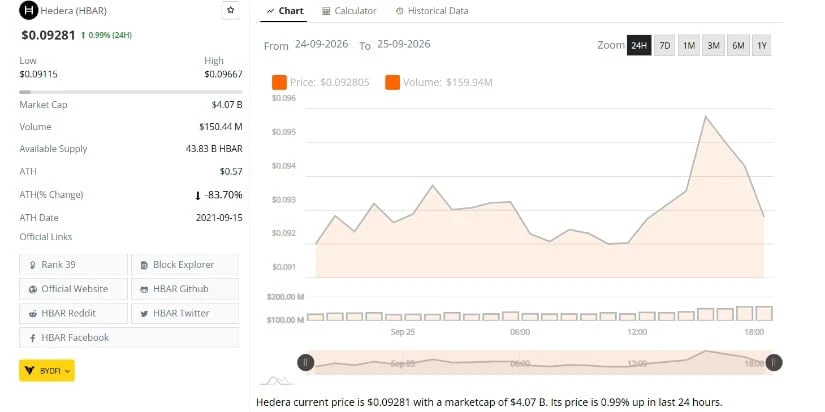
Task: Grab the right range navigator handle
Action: [773, 362]
